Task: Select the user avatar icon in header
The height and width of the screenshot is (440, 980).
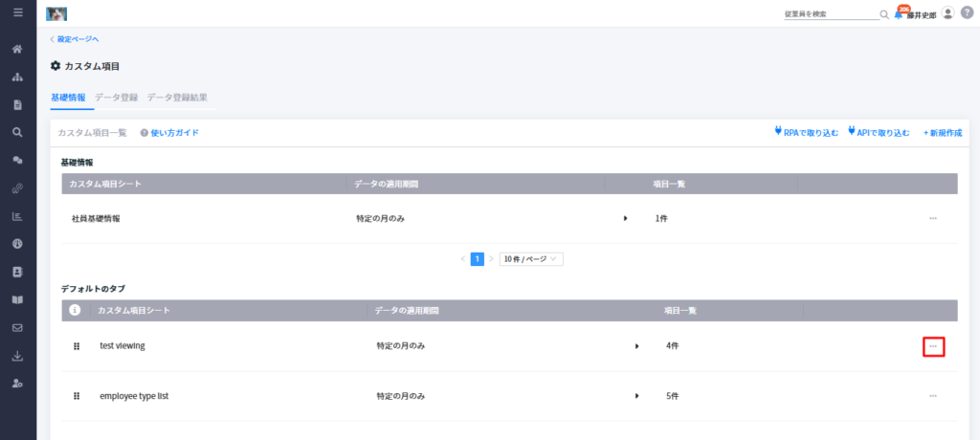Action: [x=948, y=13]
